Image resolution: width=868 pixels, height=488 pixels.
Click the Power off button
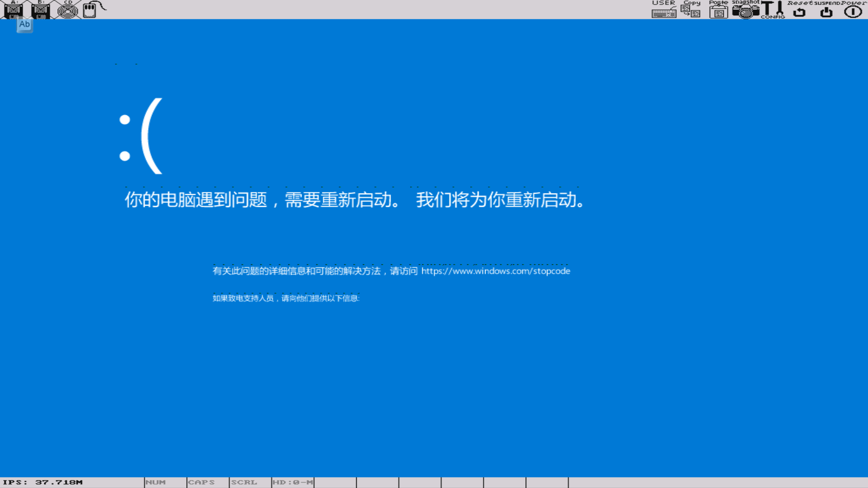pyautogui.click(x=853, y=9)
